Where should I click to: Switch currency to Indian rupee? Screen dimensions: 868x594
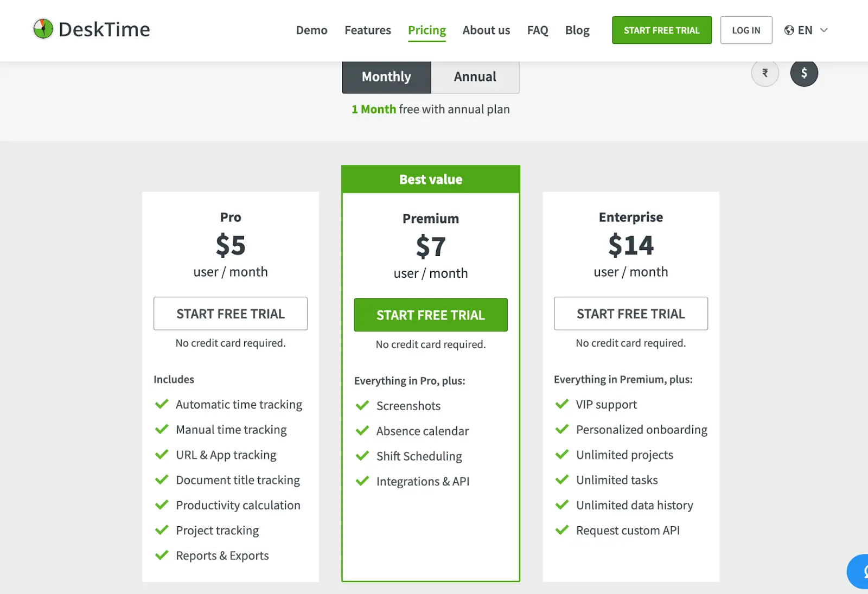(765, 73)
